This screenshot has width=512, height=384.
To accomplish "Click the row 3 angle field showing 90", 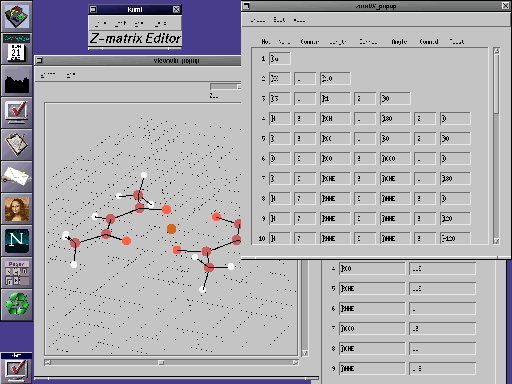I will [x=395, y=99].
